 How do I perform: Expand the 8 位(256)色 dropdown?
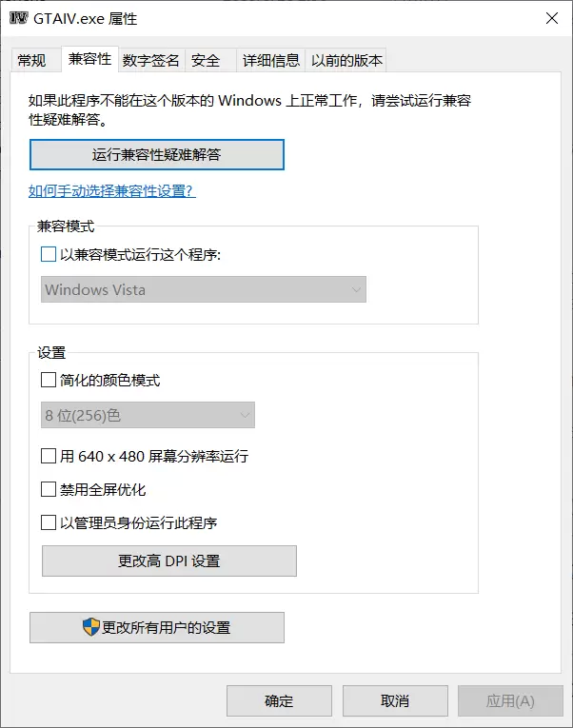148,415
